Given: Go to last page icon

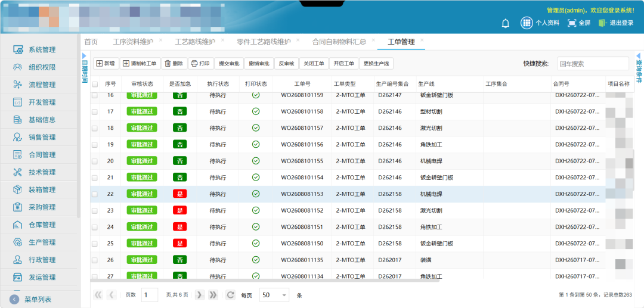Looking at the screenshot, I should click(213, 294).
